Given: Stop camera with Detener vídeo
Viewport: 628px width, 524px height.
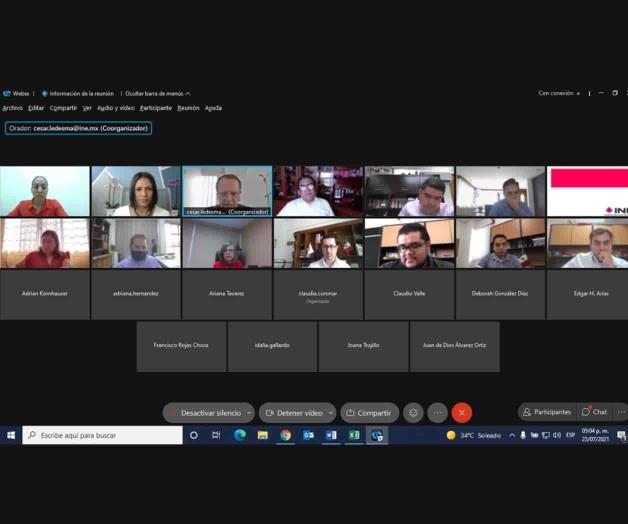Looking at the screenshot, I should point(293,412).
